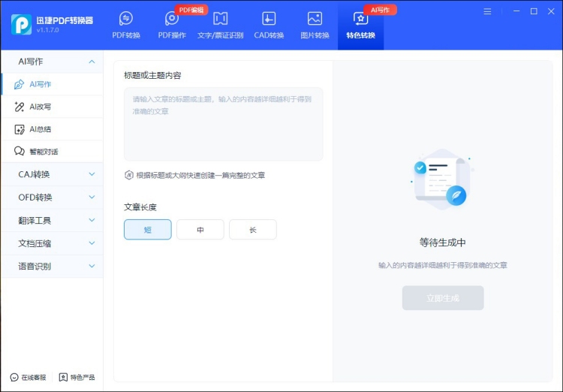The width and height of the screenshot is (563, 392).
Task: Choose the 长 article length option
Action: [x=253, y=230]
